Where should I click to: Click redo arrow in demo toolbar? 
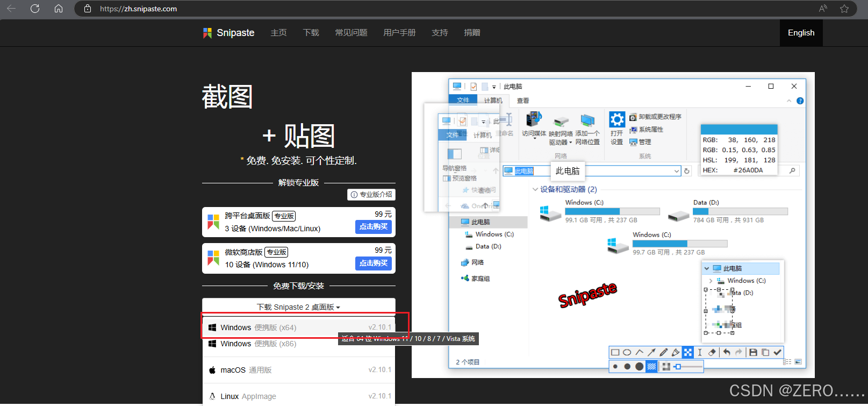point(738,353)
